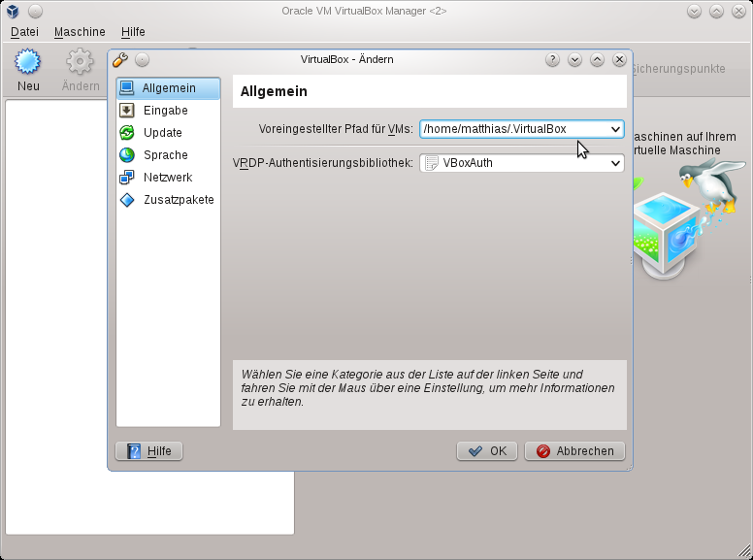Close the Oracle VM VirtualBox Manager window
Viewport: 753px width, 560px height.
coord(738,11)
